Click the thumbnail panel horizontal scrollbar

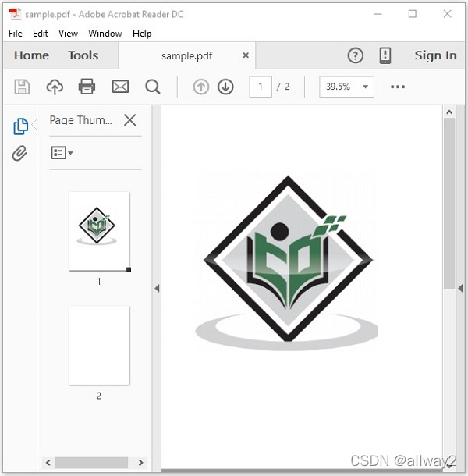[91, 463]
